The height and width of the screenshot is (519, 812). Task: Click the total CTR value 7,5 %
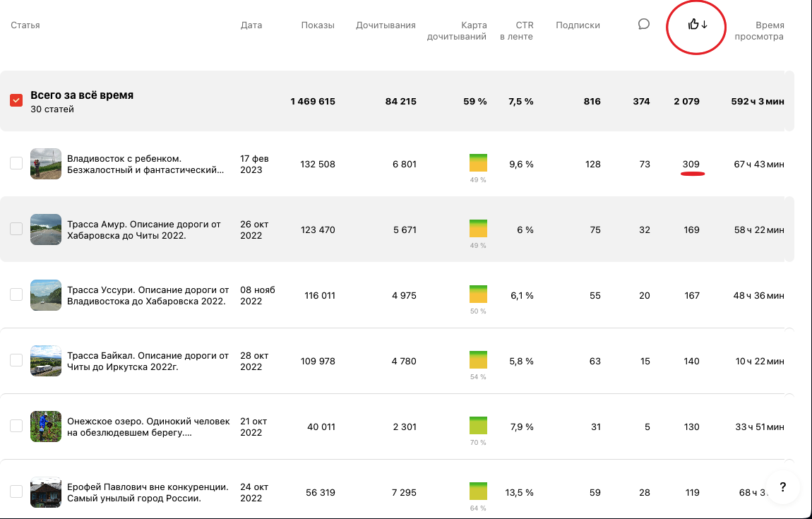click(x=521, y=102)
